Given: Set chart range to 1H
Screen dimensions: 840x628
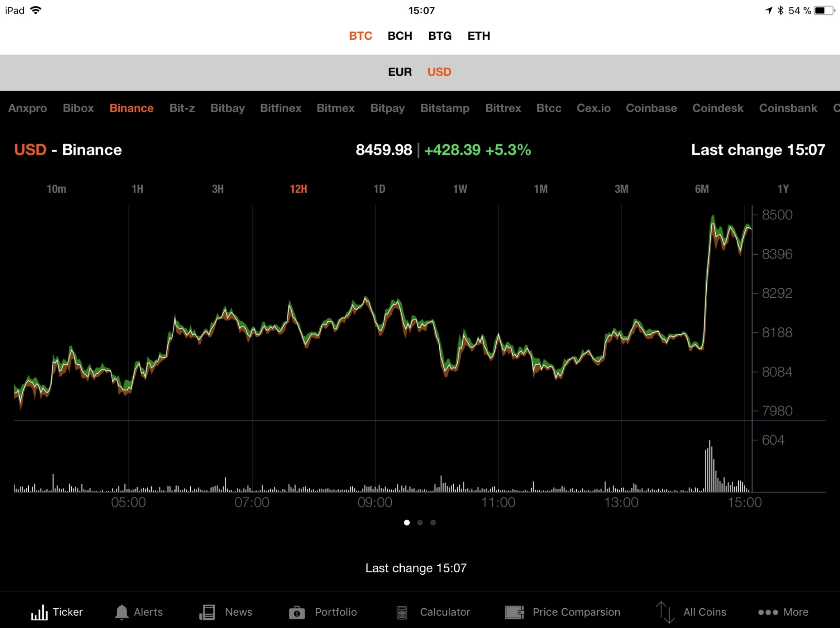Looking at the screenshot, I should [137, 189].
